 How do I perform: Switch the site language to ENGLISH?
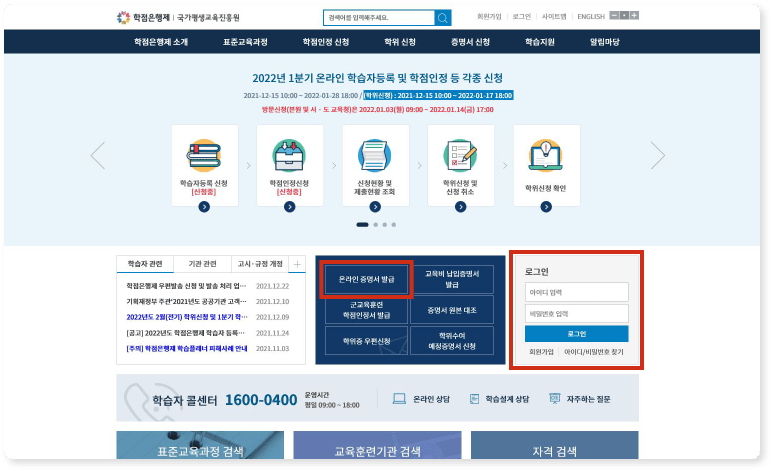click(x=591, y=16)
